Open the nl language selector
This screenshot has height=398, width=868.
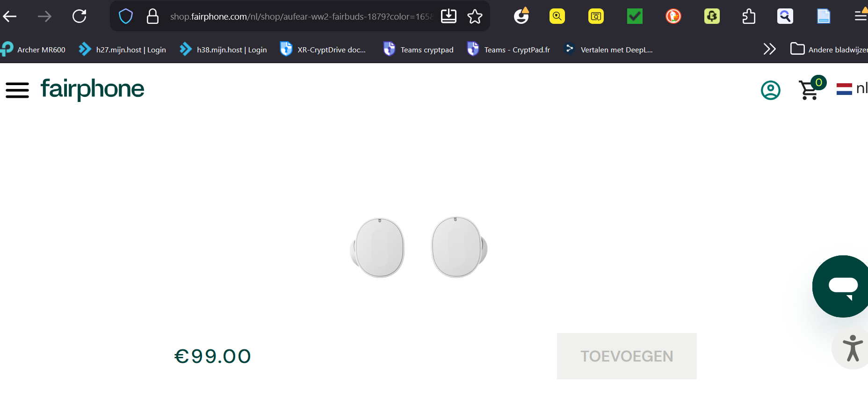coord(852,88)
